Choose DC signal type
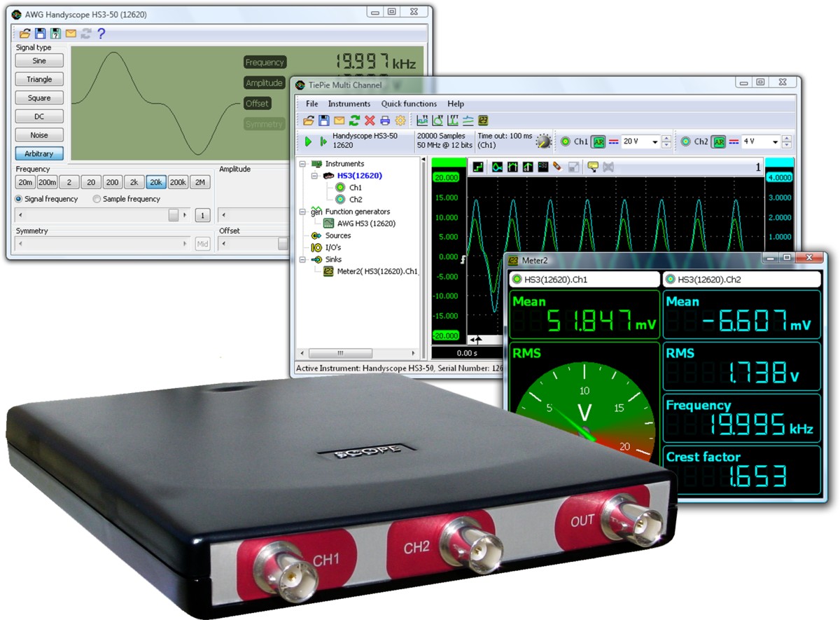 click(x=40, y=116)
